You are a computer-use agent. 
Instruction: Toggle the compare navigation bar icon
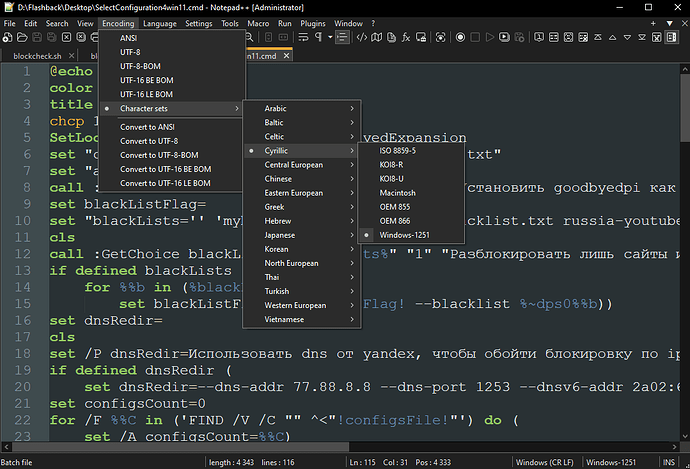pyautogui.click(x=672, y=37)
